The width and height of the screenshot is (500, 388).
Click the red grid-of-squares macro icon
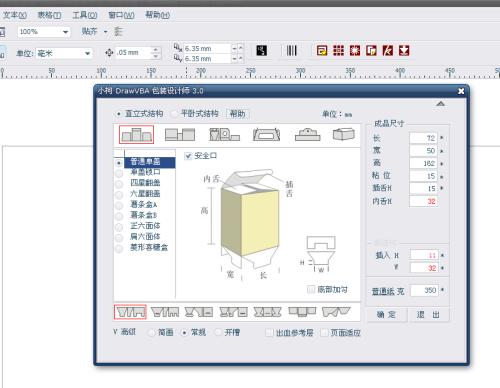[x=338, y=51]
